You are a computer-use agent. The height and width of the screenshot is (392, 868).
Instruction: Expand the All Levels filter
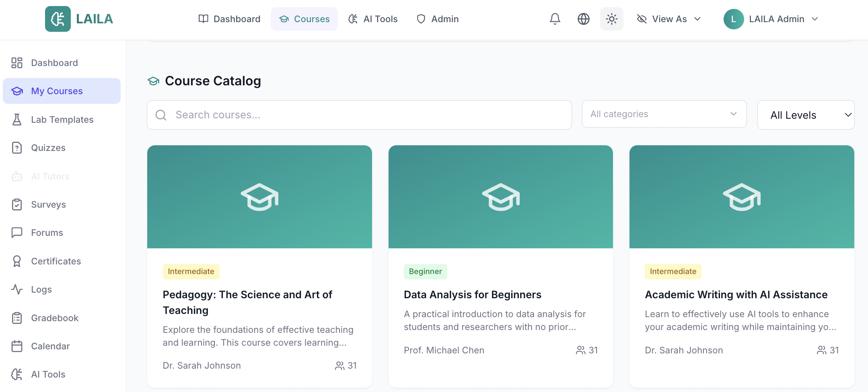click(806, 115)
